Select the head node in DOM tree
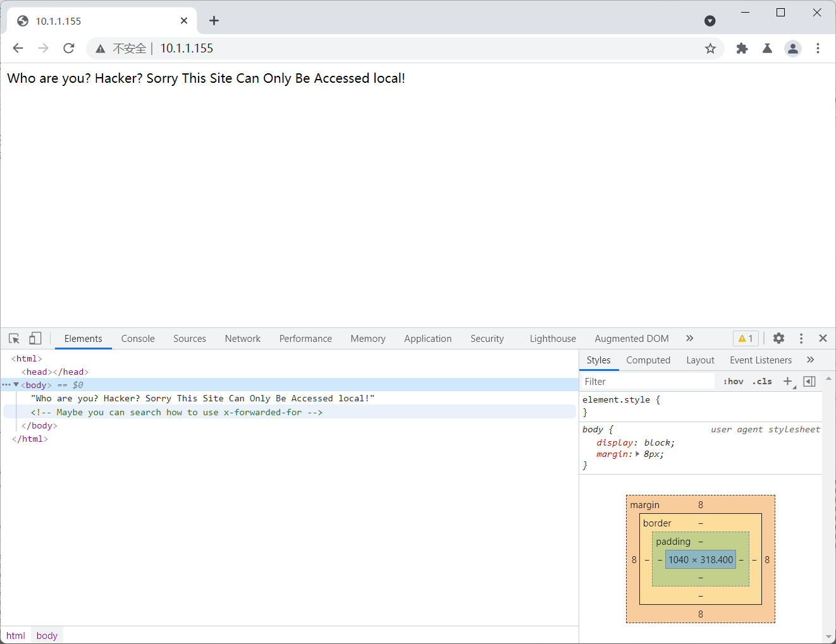Viewport: 836px width, 644px height. coord(55,372)
